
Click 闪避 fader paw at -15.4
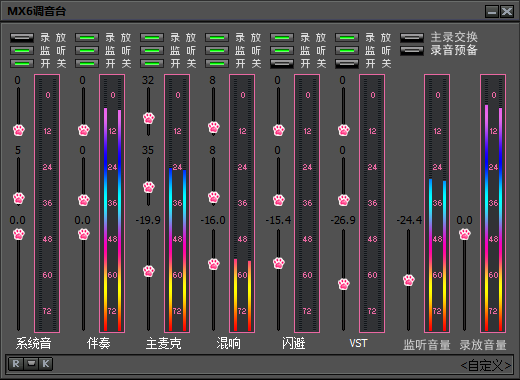pos(279,263)
